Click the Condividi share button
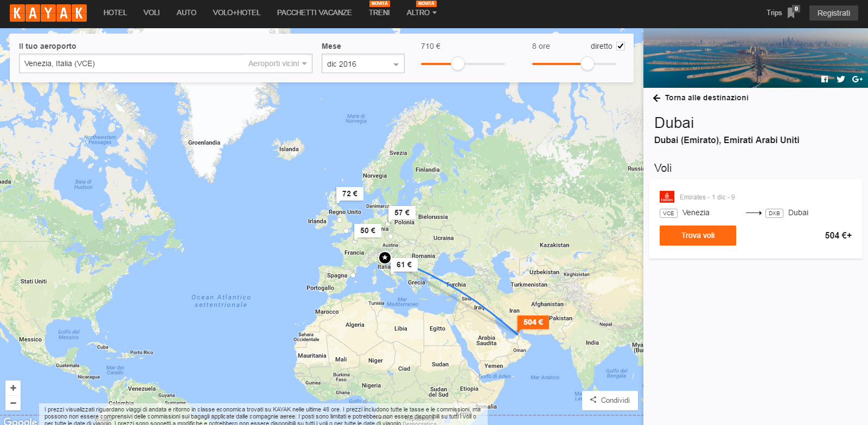The width and height of the screenshot is (868, 425). (610, 400)
